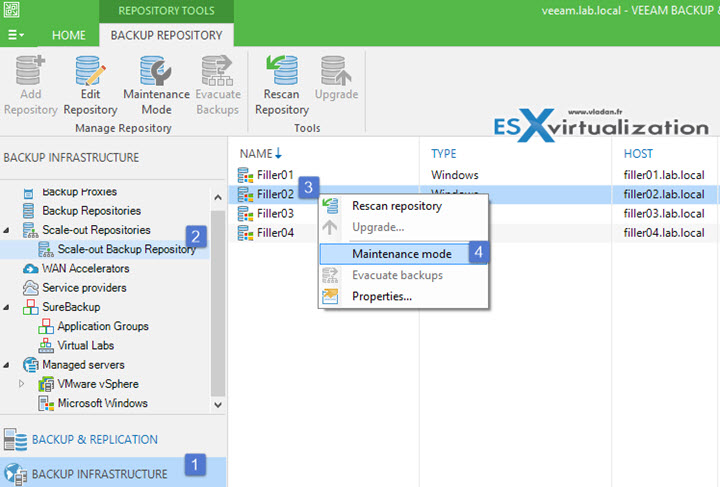Collapse the SureBackup node arrow
Image resolution: width=720 pixels, height=487 pixels.
tap(6, 308)
